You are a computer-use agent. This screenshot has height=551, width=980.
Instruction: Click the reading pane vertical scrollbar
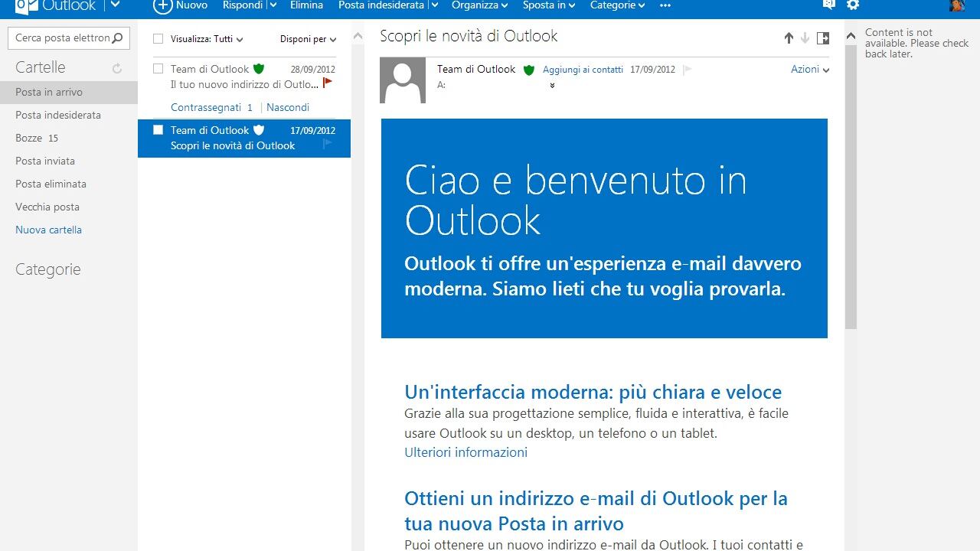851,186
